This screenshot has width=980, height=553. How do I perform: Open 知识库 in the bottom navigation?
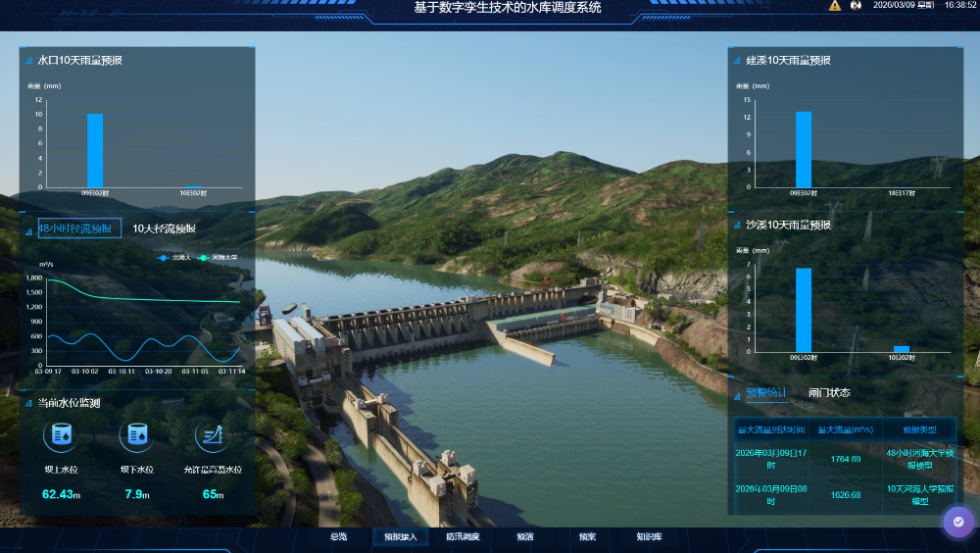pyautogui.click(x=649, y=537)
